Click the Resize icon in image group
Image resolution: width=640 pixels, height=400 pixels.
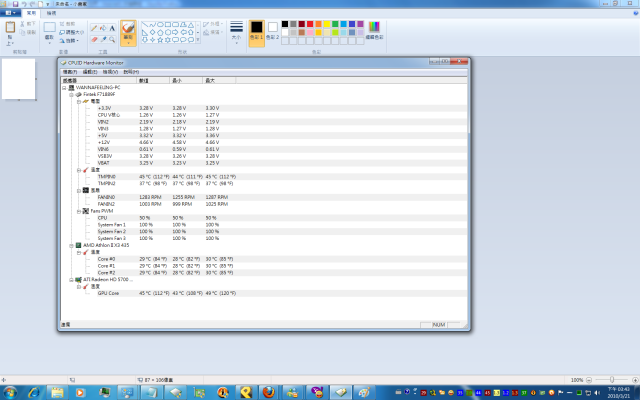[x=62, y=32]
